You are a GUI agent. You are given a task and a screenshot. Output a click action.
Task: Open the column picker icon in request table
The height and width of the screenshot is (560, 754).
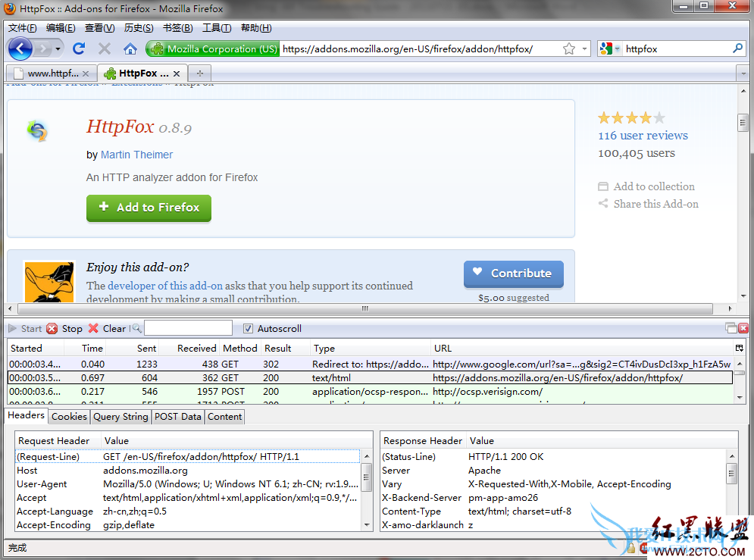[x=740, y=348]
